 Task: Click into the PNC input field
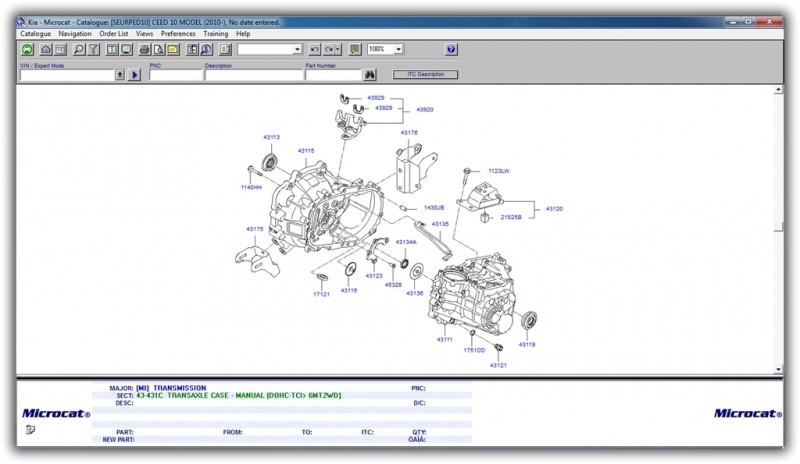176,75
